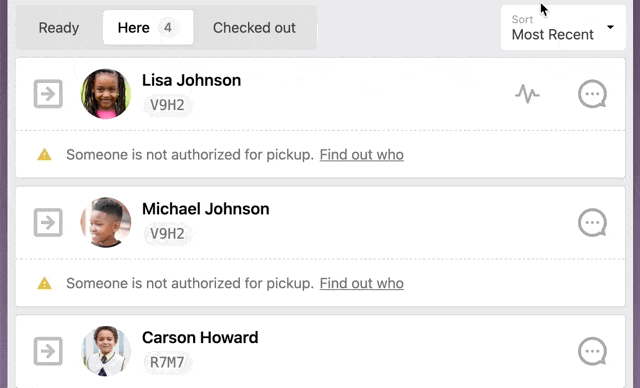Check out Lisa Johnson with arrow icon
This screenshot has height=388, width=640.
click(x=48, y=94)
